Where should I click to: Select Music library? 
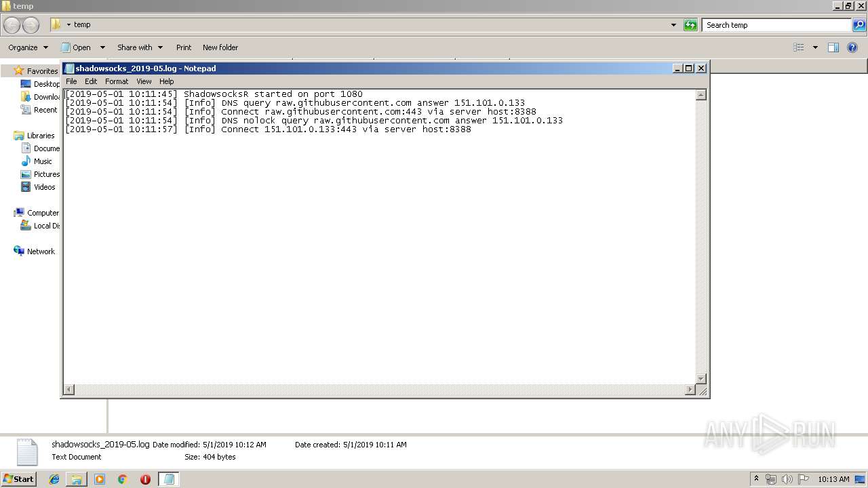click(37, 161)
